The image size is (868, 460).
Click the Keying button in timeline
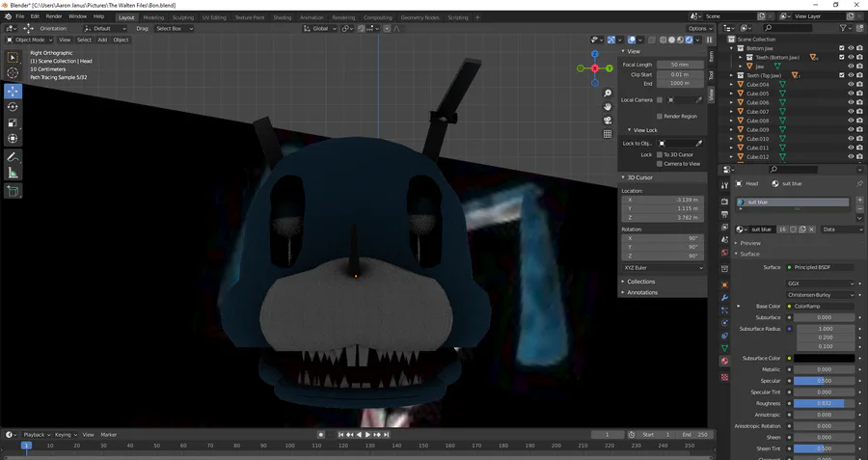coord(66,435)
